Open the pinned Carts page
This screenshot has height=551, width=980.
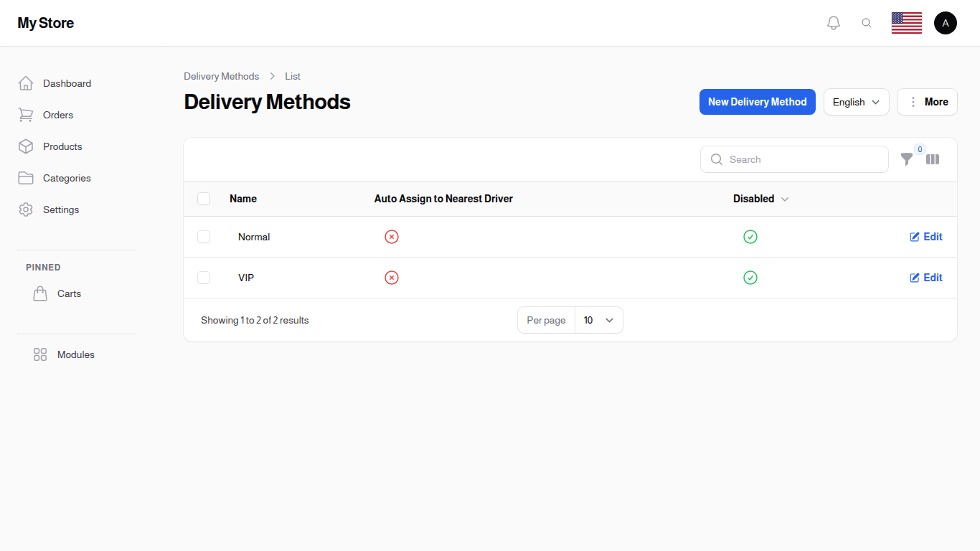pos(69,293)
